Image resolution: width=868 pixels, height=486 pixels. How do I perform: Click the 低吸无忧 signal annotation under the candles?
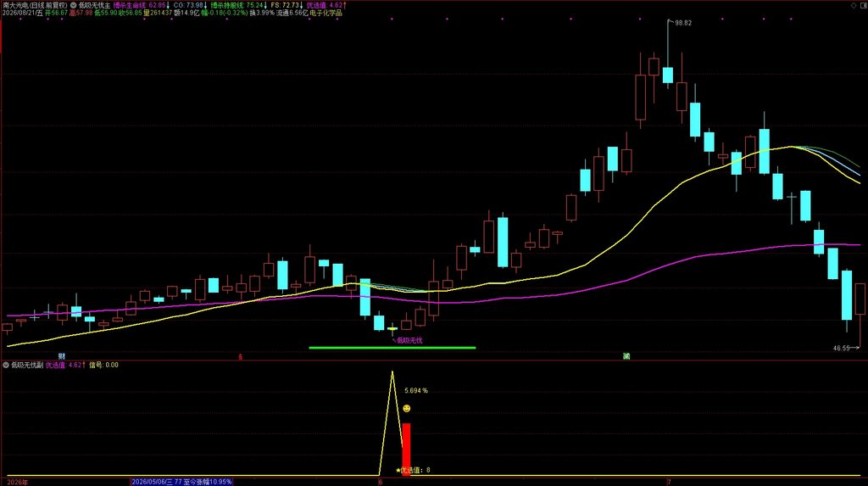tap(409, 340)
